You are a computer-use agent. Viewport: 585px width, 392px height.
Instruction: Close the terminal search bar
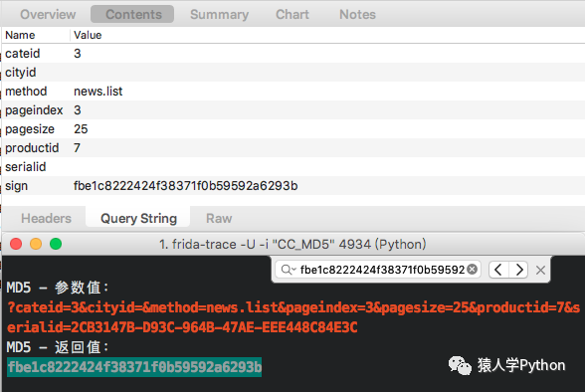tap(540, 270)
